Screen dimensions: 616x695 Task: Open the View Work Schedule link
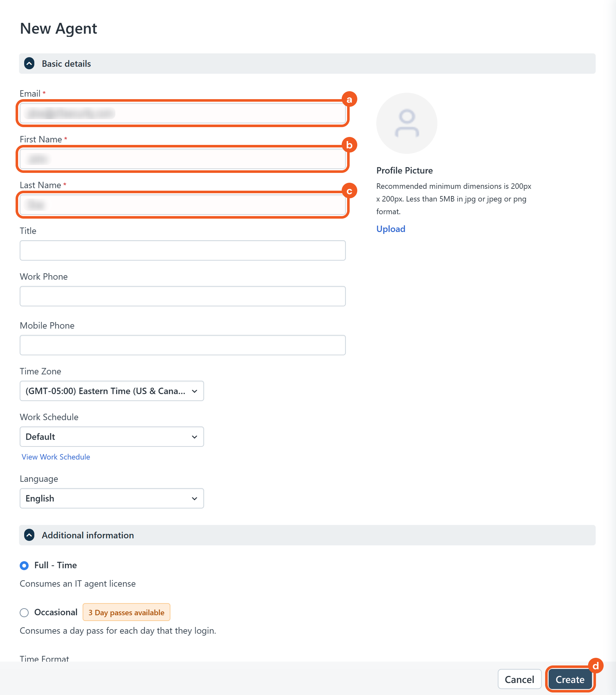(56, 457)
